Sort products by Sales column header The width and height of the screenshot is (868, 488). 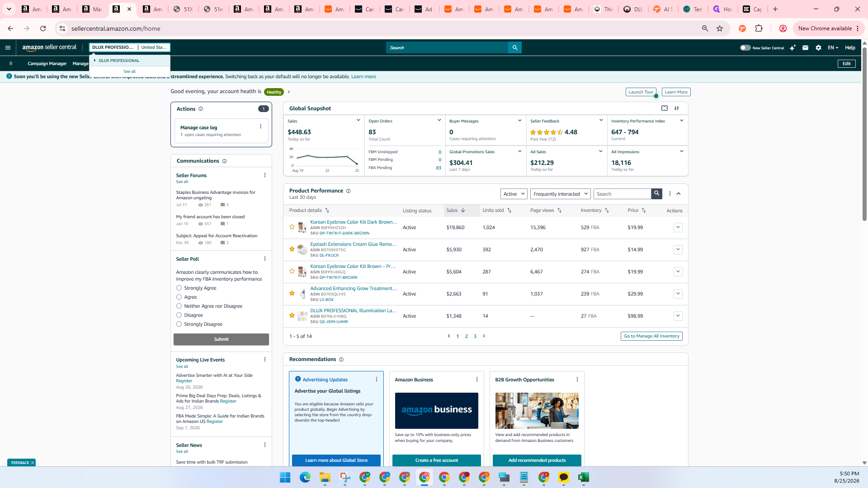pyautogui.click(x=456, y=210)
